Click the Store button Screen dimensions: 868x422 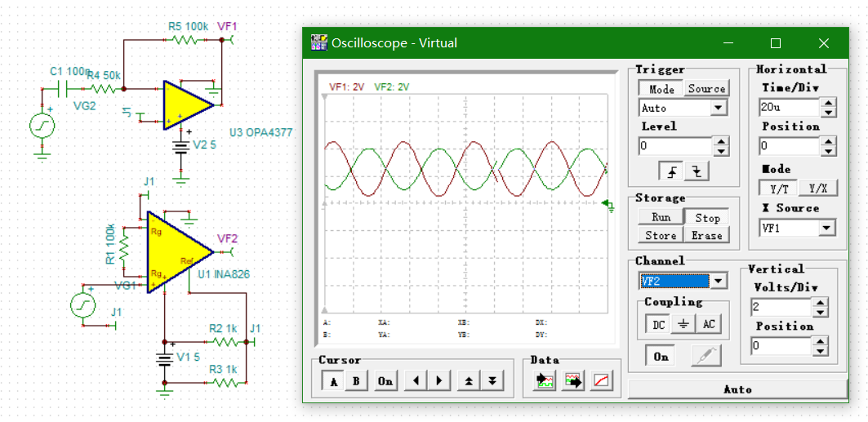click(x=661, y=236)
